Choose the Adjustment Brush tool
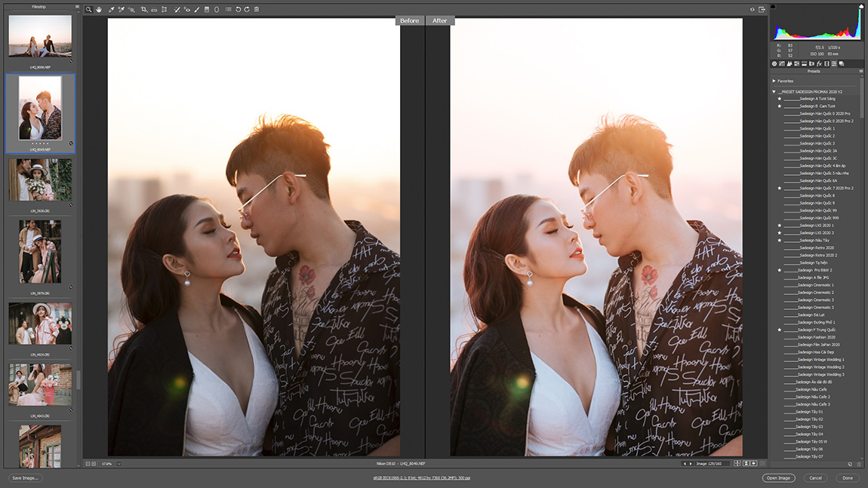Viewport: 868px width, 488px height. (197, 10)
